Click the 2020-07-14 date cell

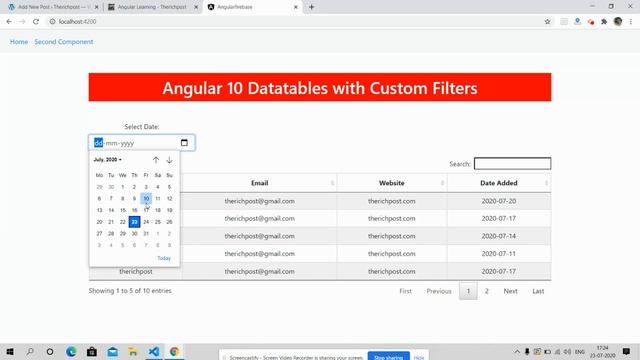[499, 236]
